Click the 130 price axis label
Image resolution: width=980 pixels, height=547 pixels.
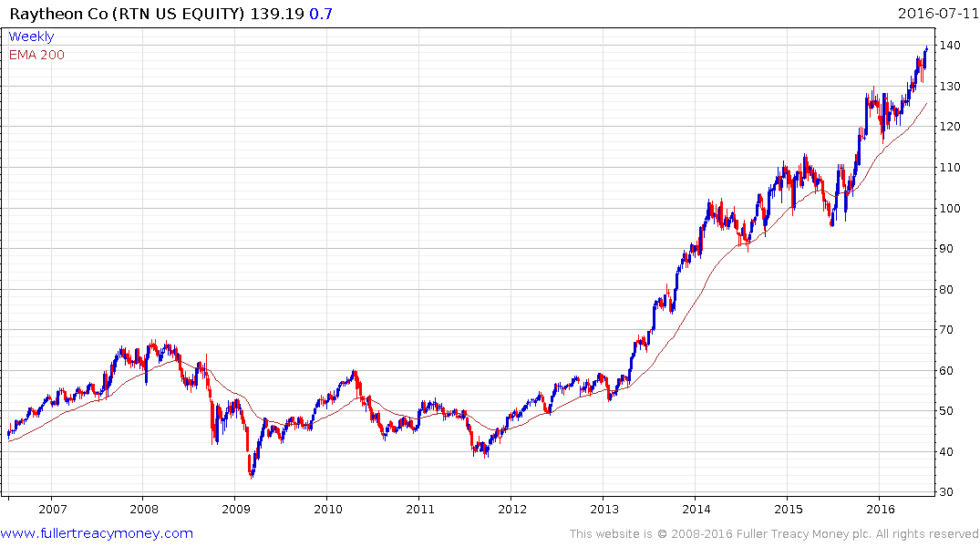[x=950, y=87]
